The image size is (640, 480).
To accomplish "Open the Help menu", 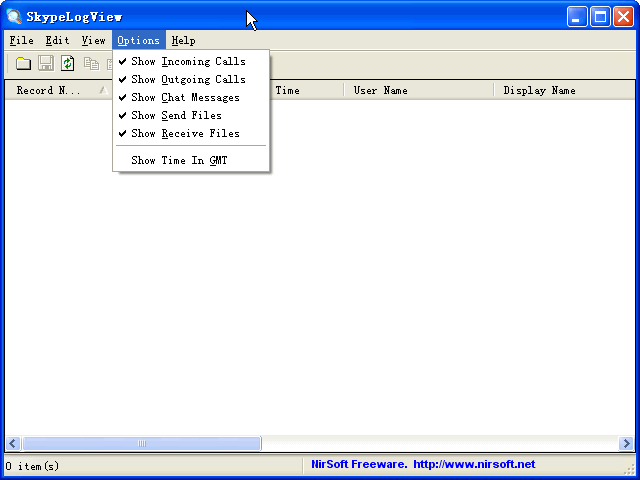I will pos(183,40).
